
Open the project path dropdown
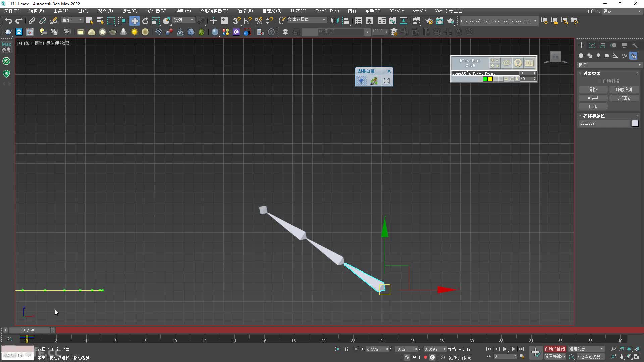pyautogui.click(x=499, y=21)
